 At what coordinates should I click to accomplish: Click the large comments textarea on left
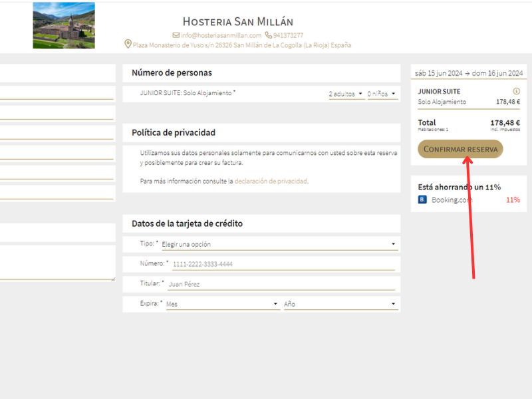click(57, 263)
